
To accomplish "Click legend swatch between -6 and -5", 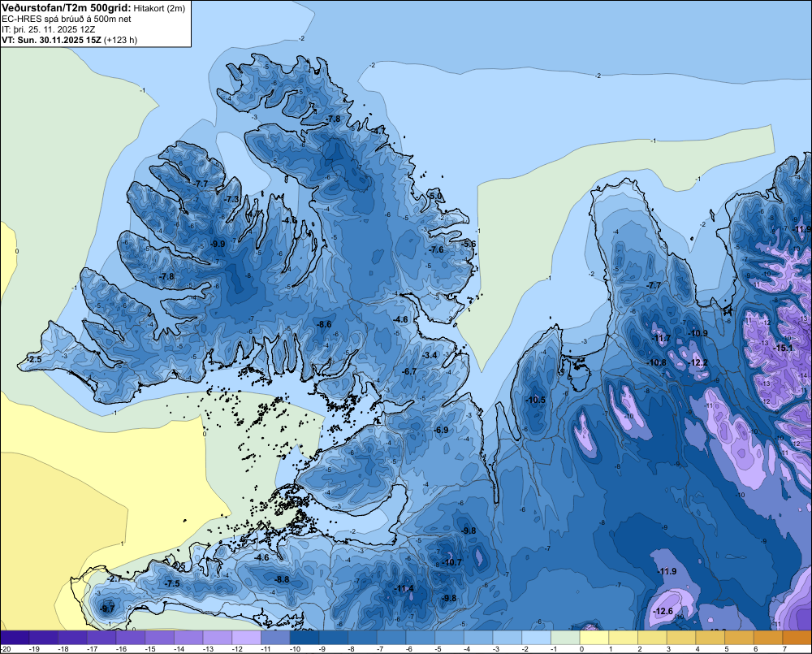I will (x=421, y=637).
